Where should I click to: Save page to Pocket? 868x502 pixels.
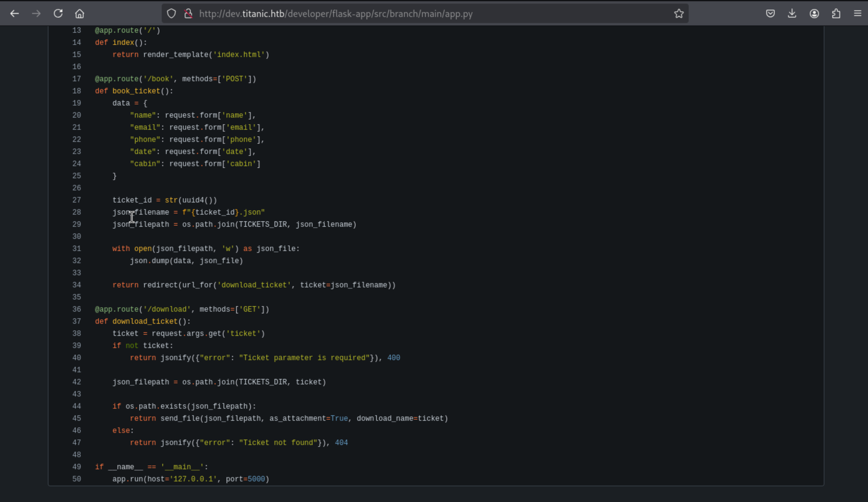[x=770, y=14]
